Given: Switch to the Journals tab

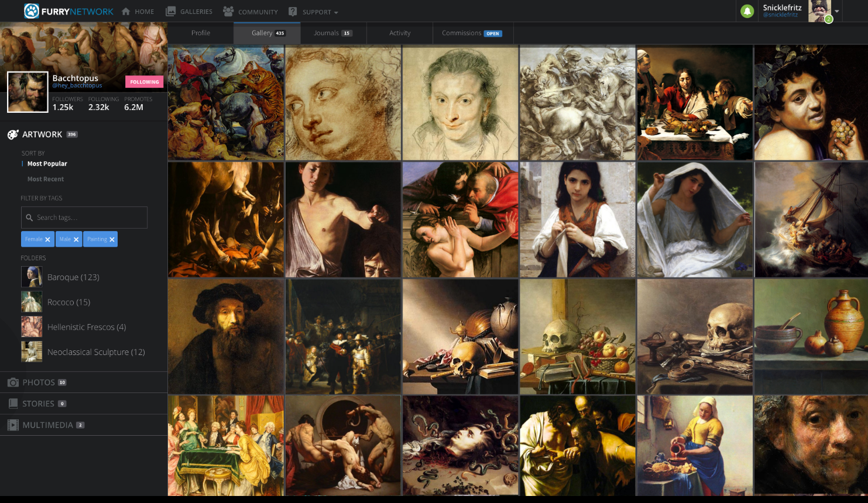Looking at the screenshot, I should [x=333, y=33].
